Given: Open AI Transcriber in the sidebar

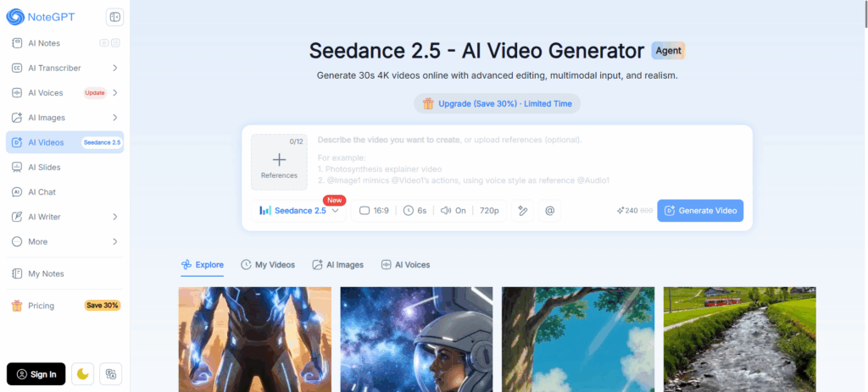Looking at the screenshot, I should coord(64,68).
